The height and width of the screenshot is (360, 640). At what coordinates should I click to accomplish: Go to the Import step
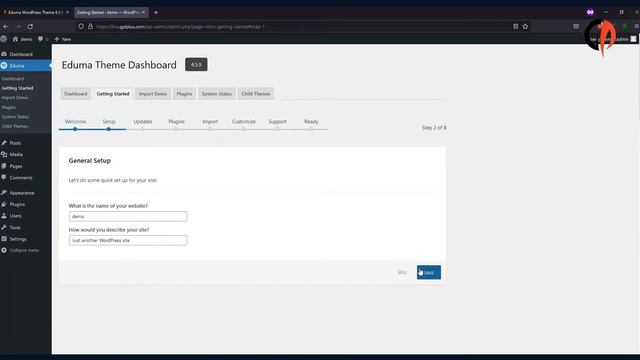point(210,122)
